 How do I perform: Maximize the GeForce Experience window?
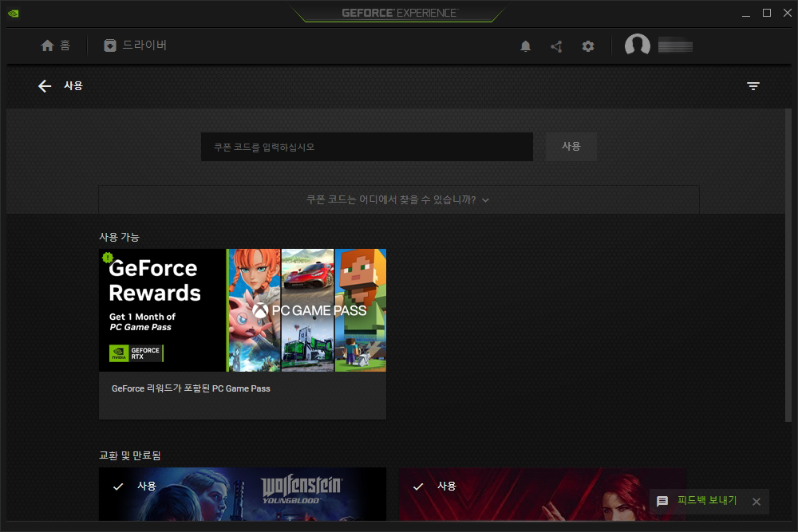pyautogui.click(x=767, y=14)
